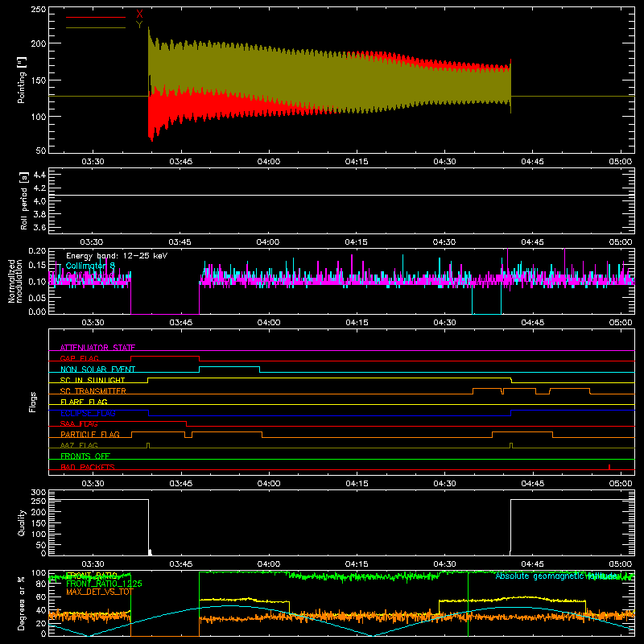Select the PARTICLE_FLAG label
644x644 pixels.
click(90, 435)
